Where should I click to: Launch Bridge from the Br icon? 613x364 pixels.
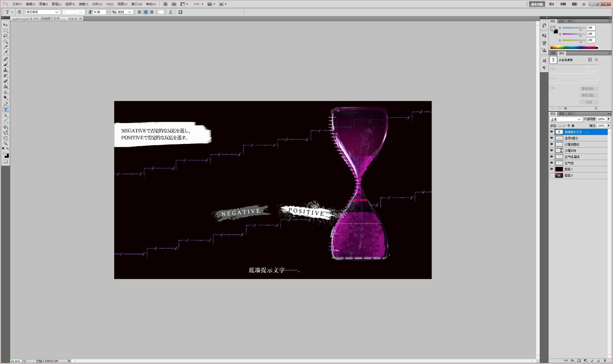point(165,4)
